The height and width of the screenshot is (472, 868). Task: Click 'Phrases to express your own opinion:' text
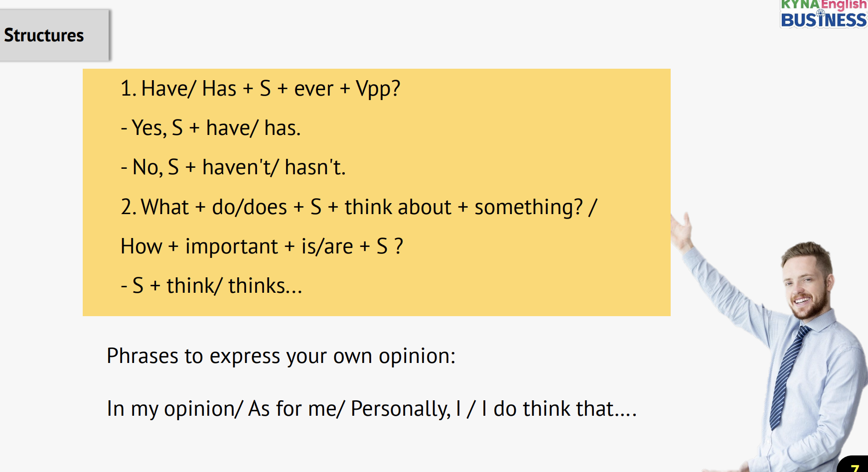tap(281, 356)
